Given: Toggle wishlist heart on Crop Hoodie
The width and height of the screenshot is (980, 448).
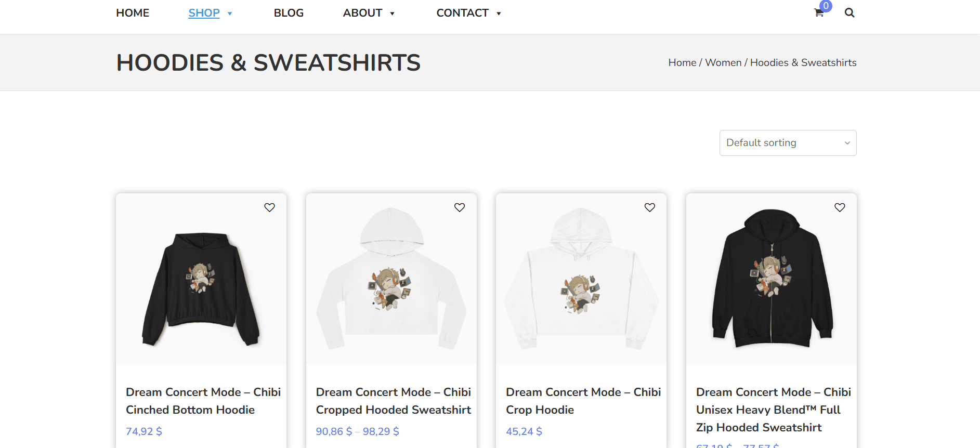Looking at the screenshot, I should pyautogui.click(x=649, y=207).
